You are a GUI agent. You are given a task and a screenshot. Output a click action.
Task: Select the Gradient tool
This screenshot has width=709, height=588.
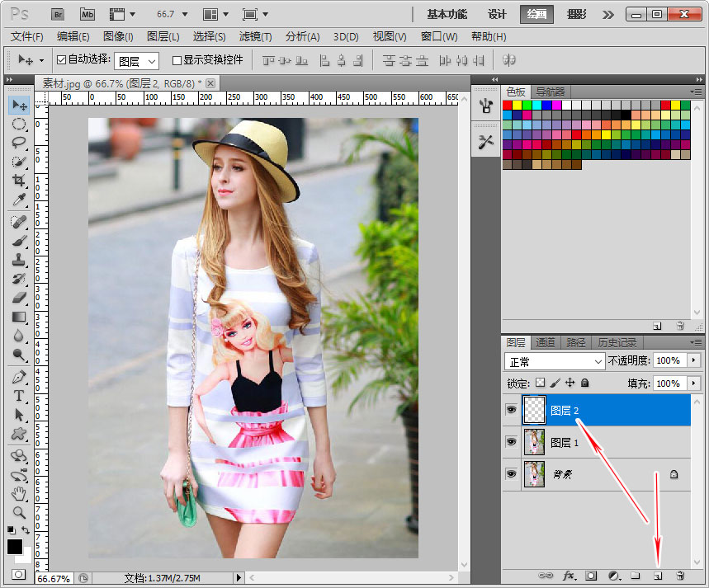(19, 317)
